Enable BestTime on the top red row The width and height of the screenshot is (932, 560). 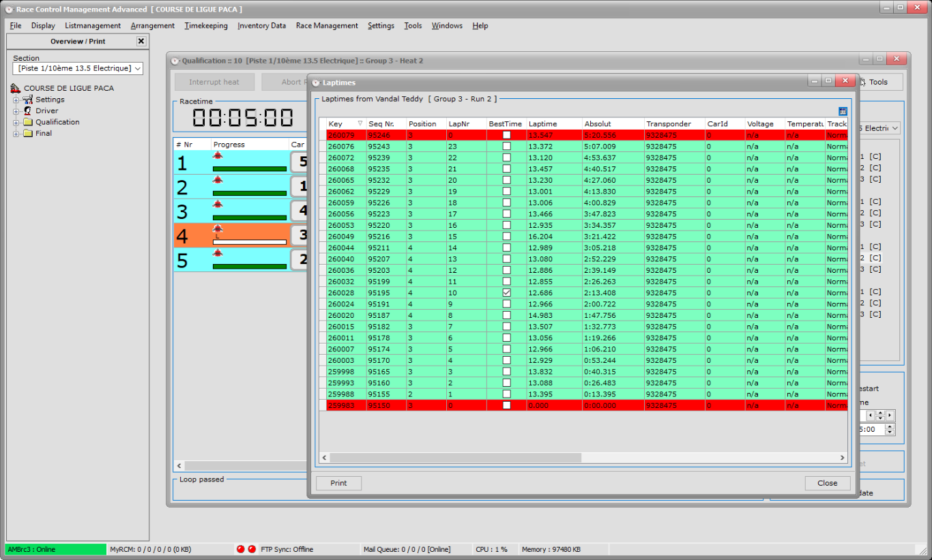[x=506, y=135]
